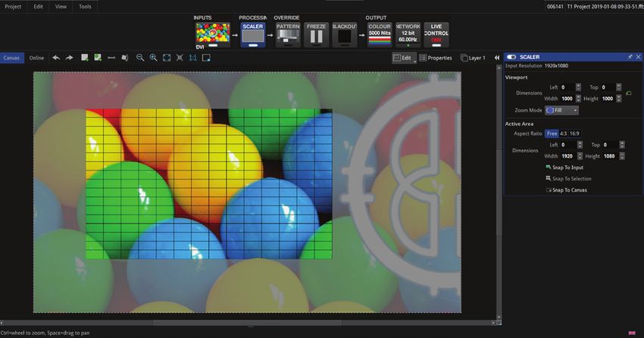Select 4:3 aspect ratio
Image resolution: width=644 pixels, height=338 pixels.
point(563,133)
